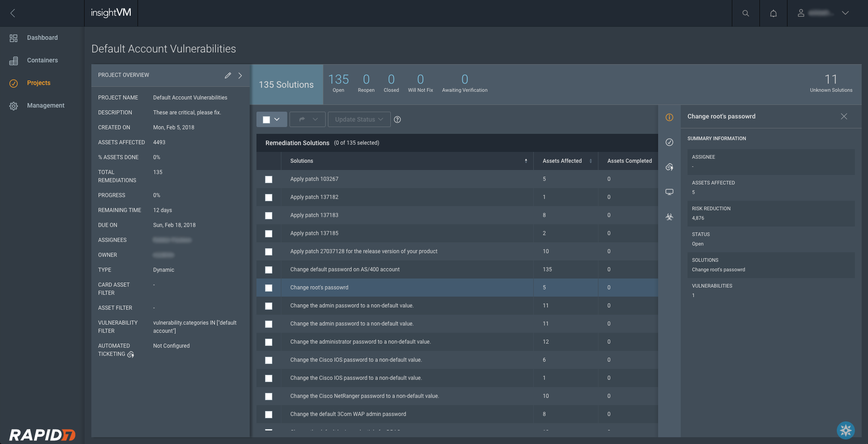Click the Risk Reduction value 4,876

[x=698, y=218]
